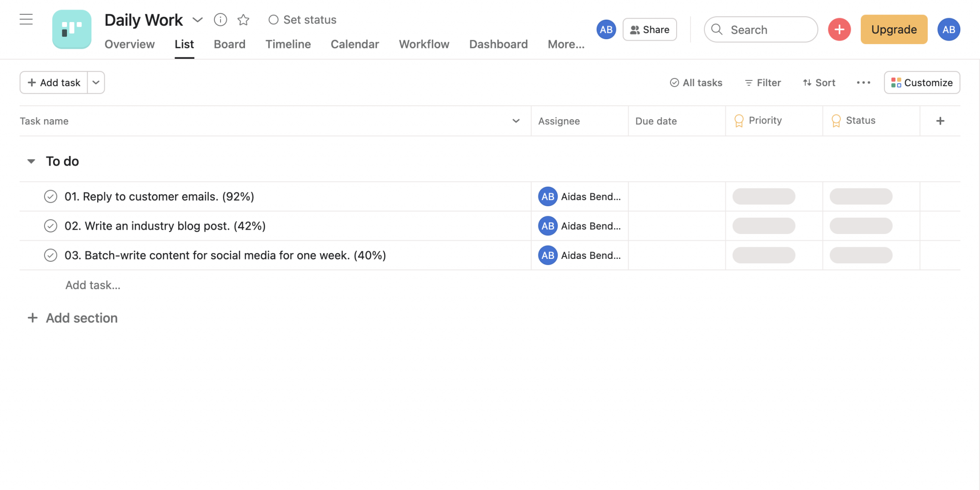Open project details info icon

[x=220, y=20]
